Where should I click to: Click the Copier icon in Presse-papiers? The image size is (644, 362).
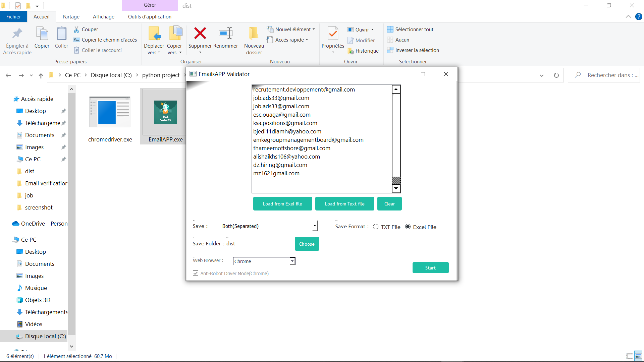42,34
